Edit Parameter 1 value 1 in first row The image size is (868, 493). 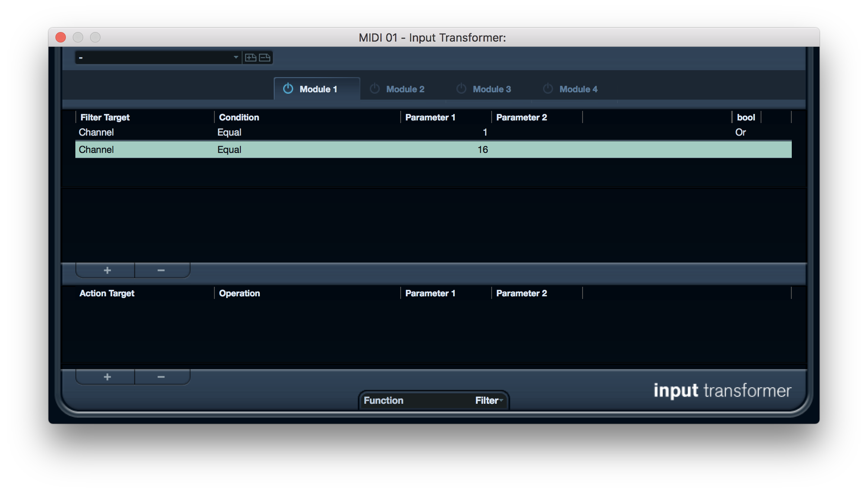coord(485,133)
